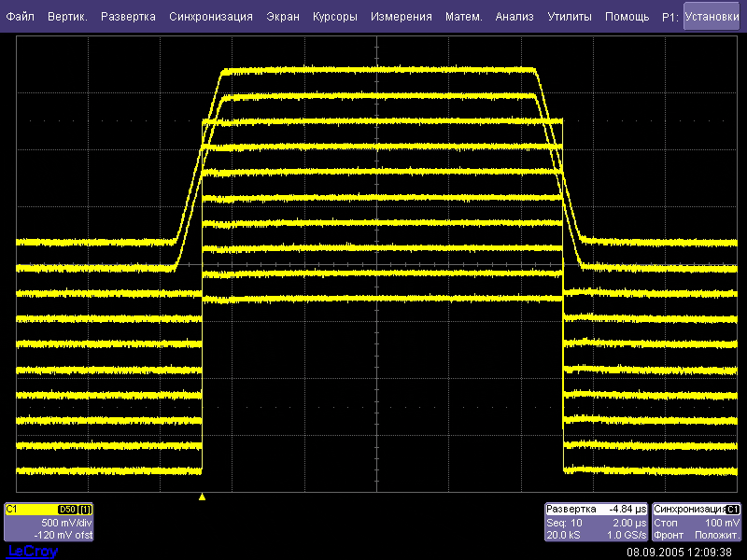Click the yellow trigger position marker
This screenshot has height=560, width=747.
(x=202, y=497)
